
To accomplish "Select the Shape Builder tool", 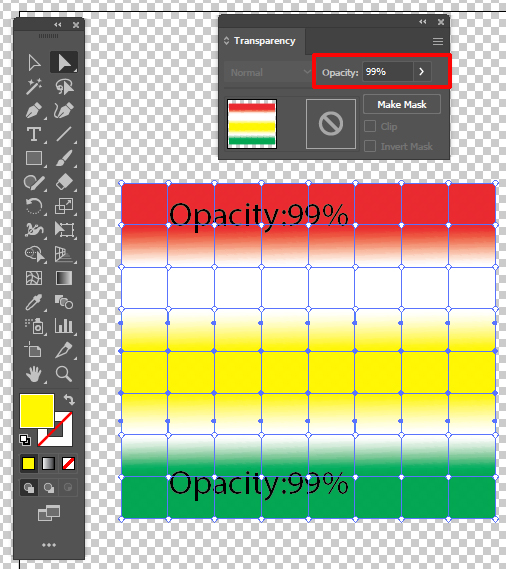I will tap(34, 254).
